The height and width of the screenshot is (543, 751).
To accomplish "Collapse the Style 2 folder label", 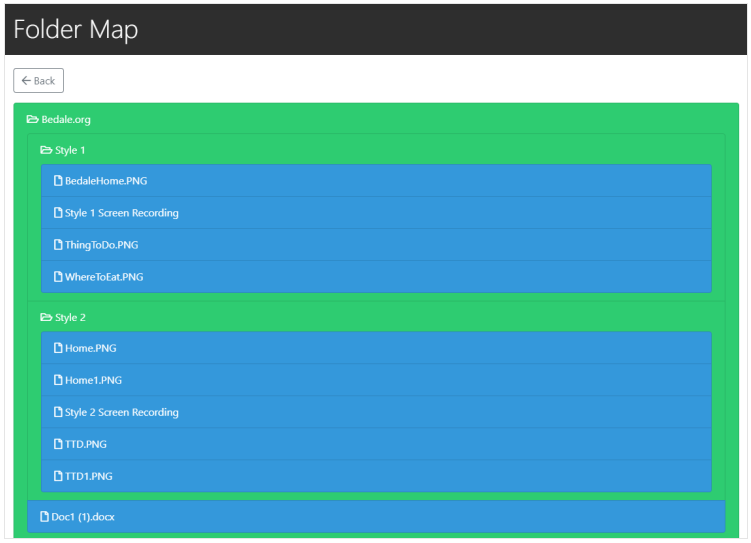I will coord(70,317).
